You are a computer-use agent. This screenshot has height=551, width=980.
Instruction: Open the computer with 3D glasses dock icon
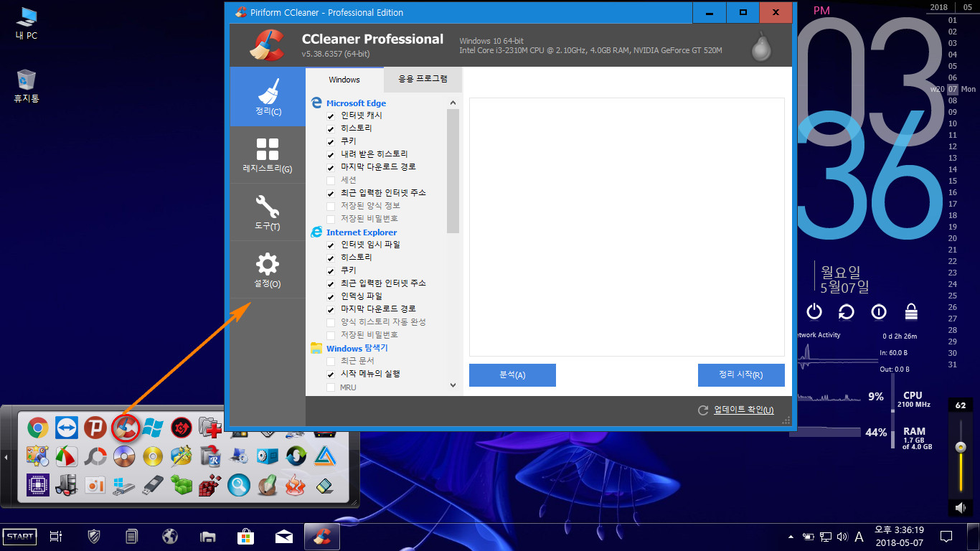point(67,485)
